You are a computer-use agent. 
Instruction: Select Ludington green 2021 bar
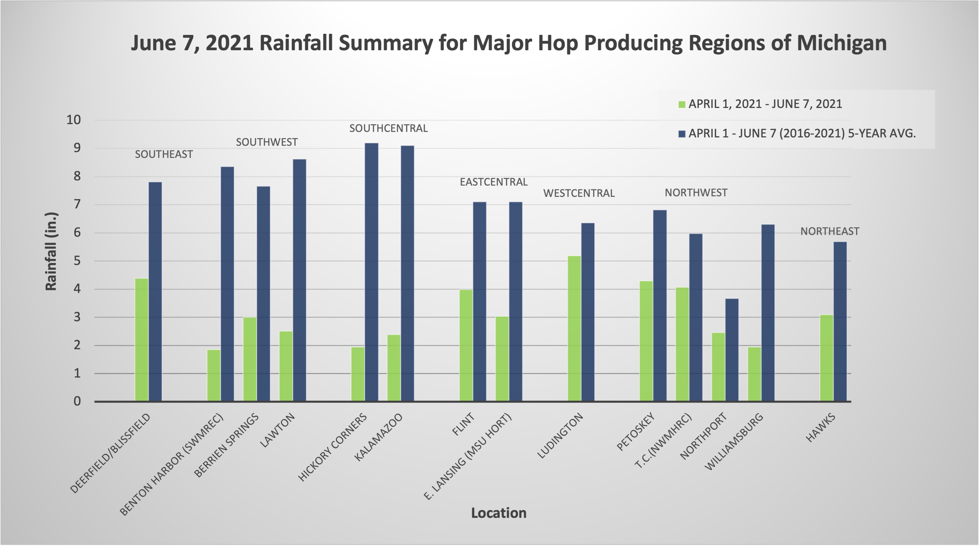pos(575,329)
